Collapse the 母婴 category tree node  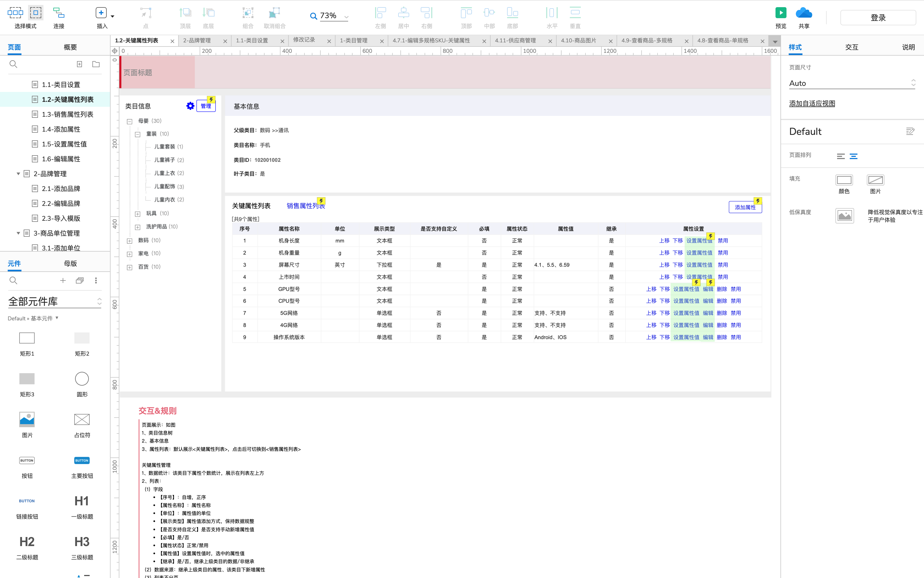tap(130, 122)
